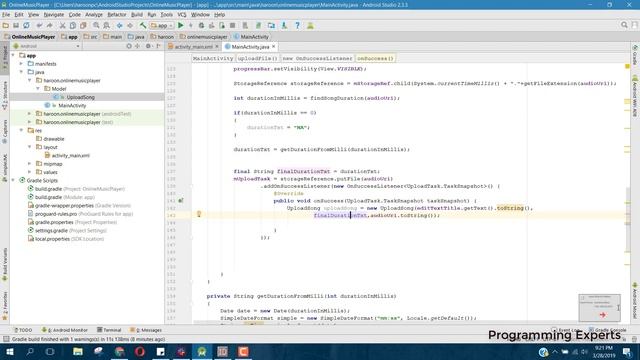
Task: Click the uploadFile() breadcrumb
Action: tap(257, 58)
